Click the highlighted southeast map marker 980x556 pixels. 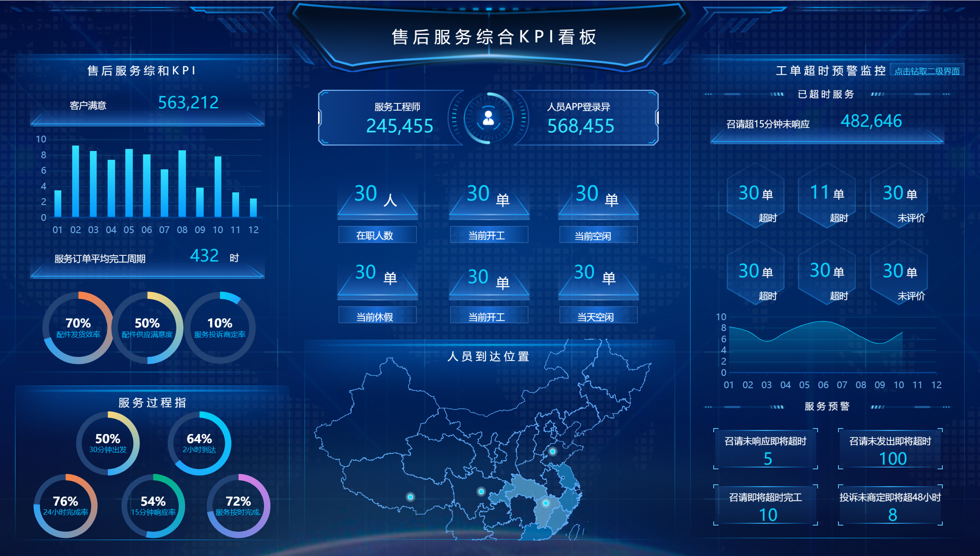[546, 503]
